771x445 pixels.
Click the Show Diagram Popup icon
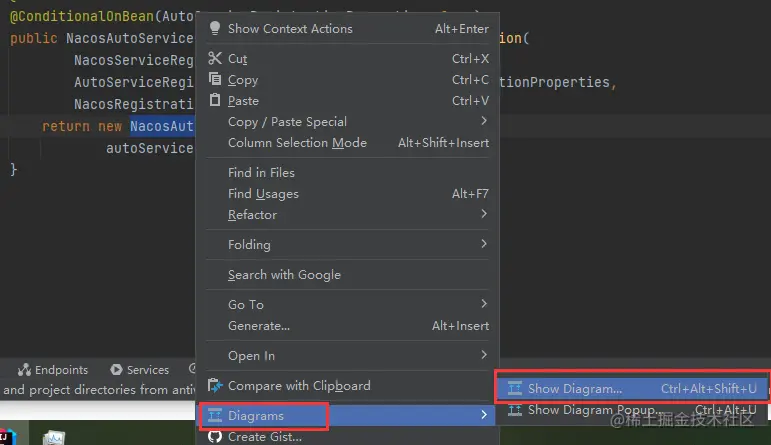[x=515, y=410]
